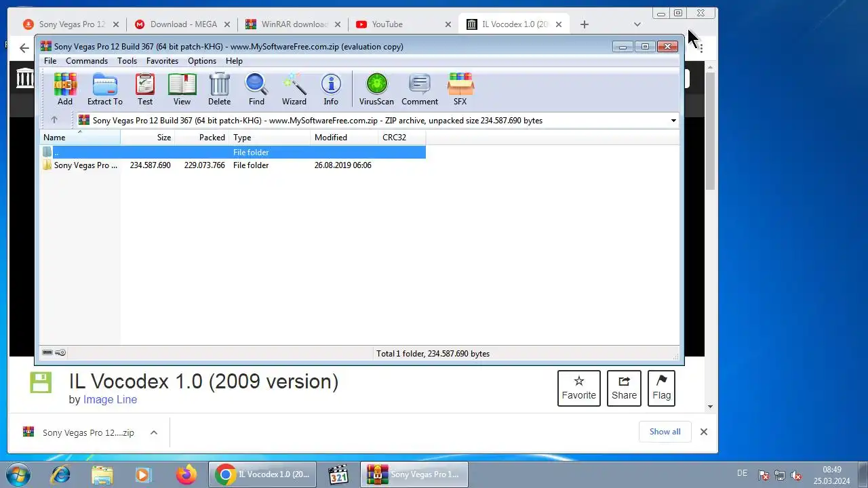This screenshot has width=868, height=488.
Task: Click the Favorite button on the page
Action: coord(579,388)
